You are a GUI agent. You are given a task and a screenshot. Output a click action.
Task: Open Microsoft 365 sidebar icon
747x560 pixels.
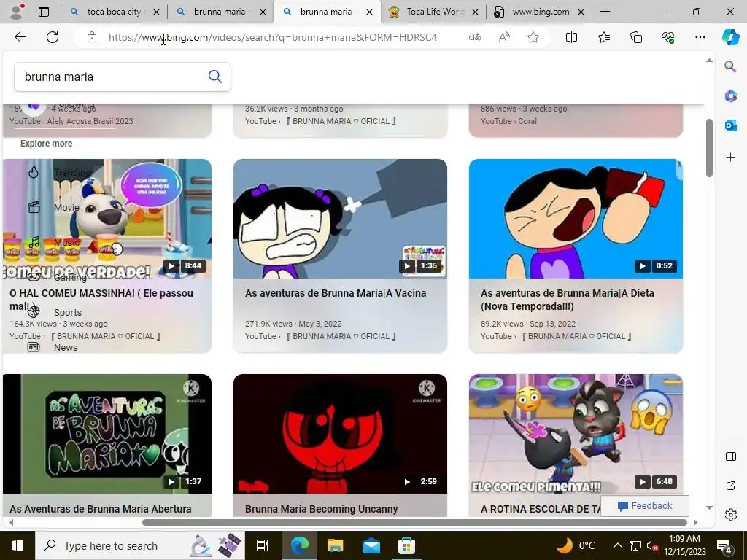[730, 96]
